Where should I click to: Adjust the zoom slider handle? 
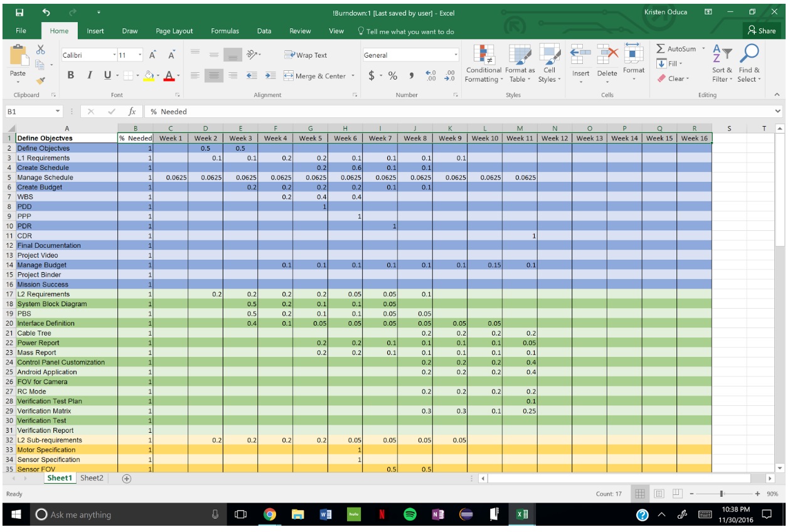722,494
